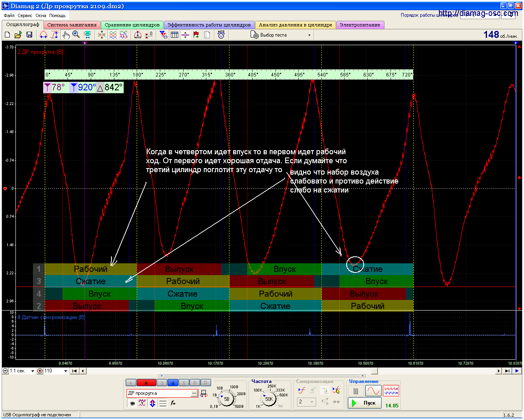Select channel D button
The image size is (524, 420).
pos(206,383)
